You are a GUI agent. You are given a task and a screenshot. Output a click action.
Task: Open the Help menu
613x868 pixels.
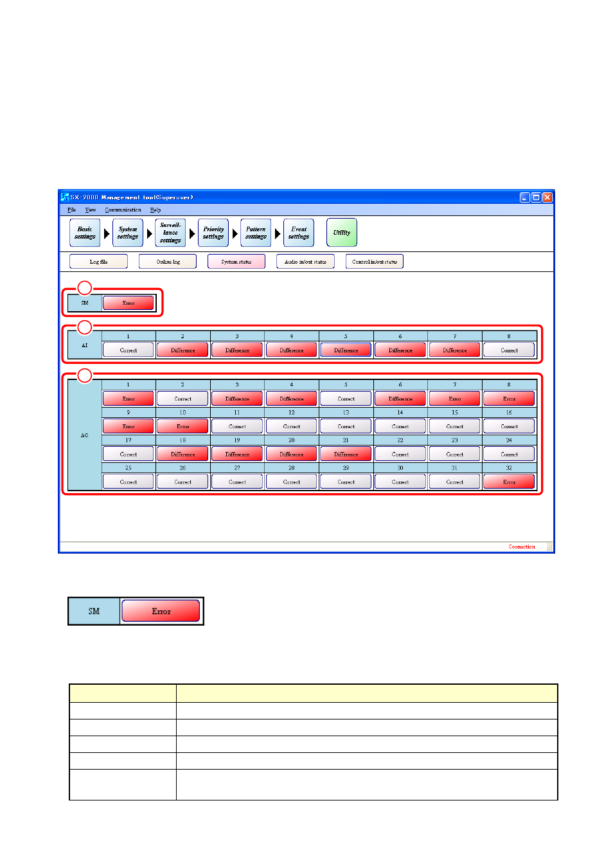coord(155,210)
